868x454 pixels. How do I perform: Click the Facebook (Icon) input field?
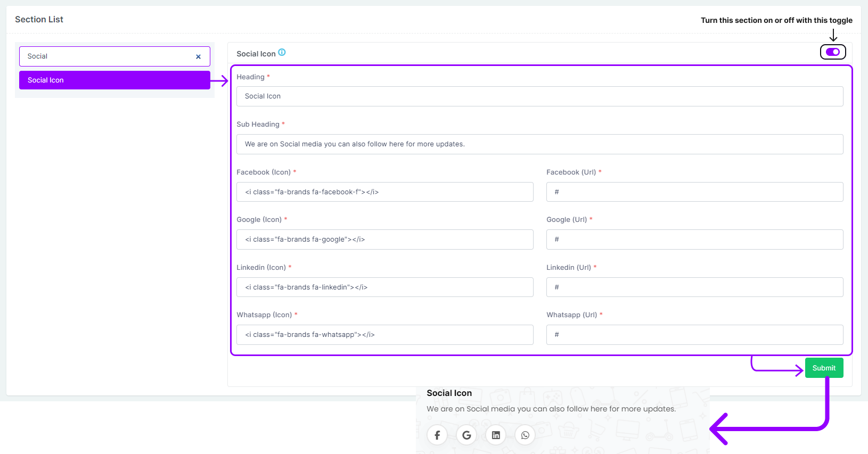point(384,192)
